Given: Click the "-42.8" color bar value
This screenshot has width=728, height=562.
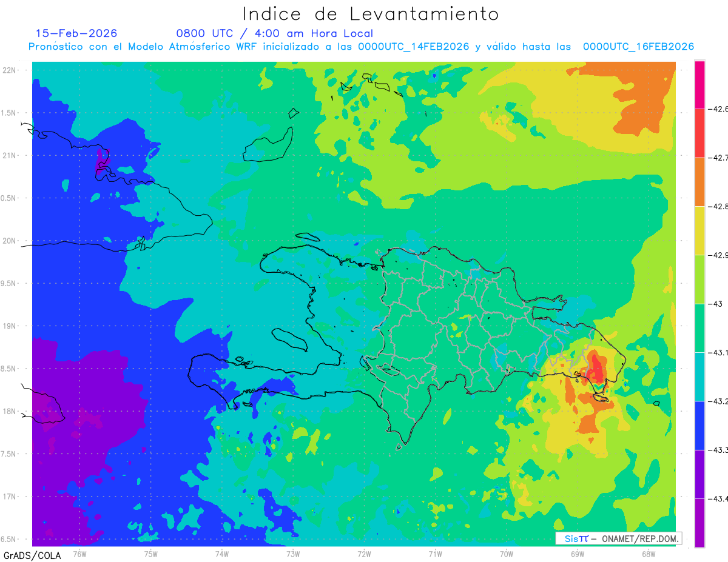Looking at the screenshot, I should click(x=718, y=206).
